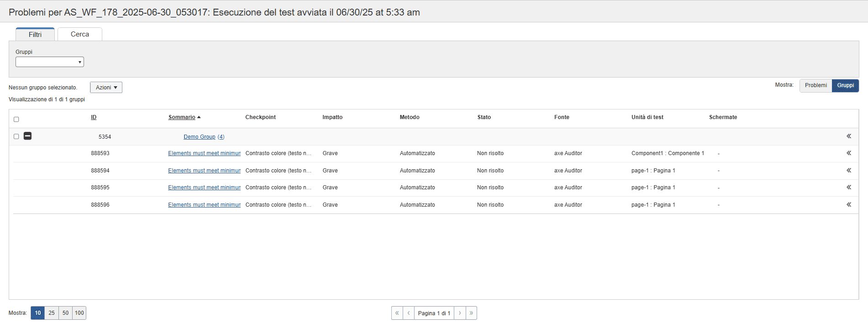Sort table by ID column

point(94,117)
